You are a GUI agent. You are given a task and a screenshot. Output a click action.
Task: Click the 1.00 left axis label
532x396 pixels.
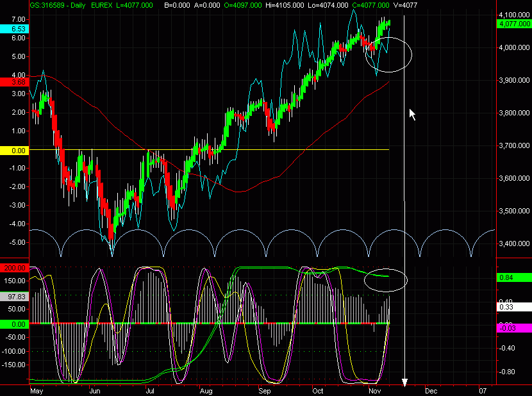pyautogui.click(x=19, y=131)
